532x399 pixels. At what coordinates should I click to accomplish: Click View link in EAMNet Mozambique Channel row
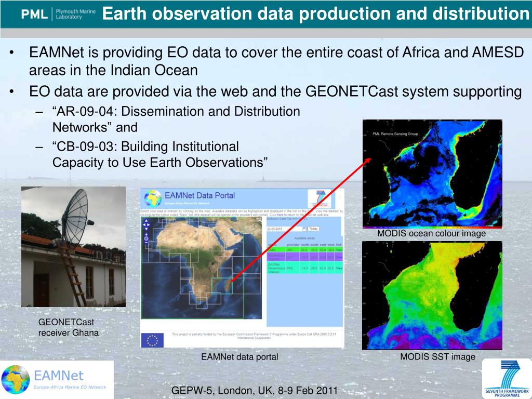point(339,268)
